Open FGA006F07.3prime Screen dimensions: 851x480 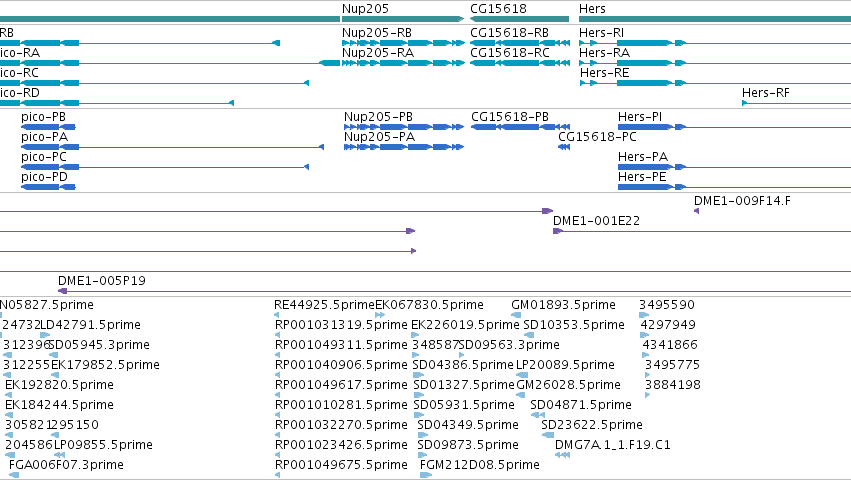click(66, 465)
